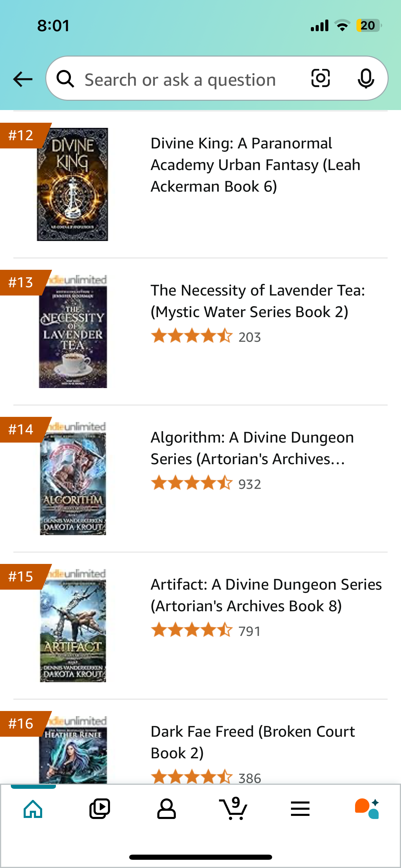Open the shopping cart with 9 items

pyautogui.click(x=233, y=808)
